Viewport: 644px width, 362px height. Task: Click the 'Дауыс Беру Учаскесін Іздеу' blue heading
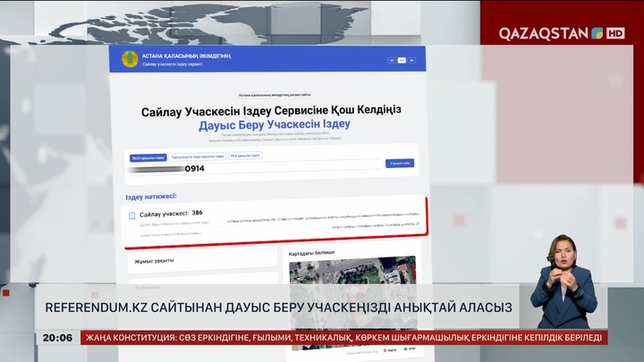click(275, 124)
